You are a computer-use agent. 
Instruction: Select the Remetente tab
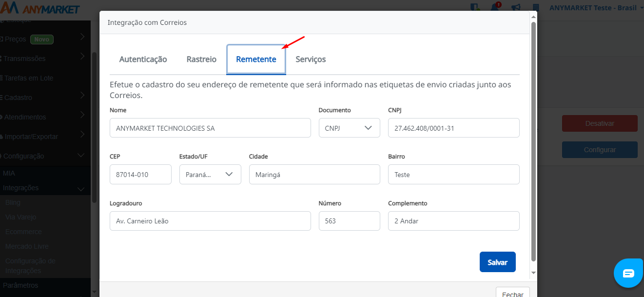pyautogui.click(x=256, y=59)
